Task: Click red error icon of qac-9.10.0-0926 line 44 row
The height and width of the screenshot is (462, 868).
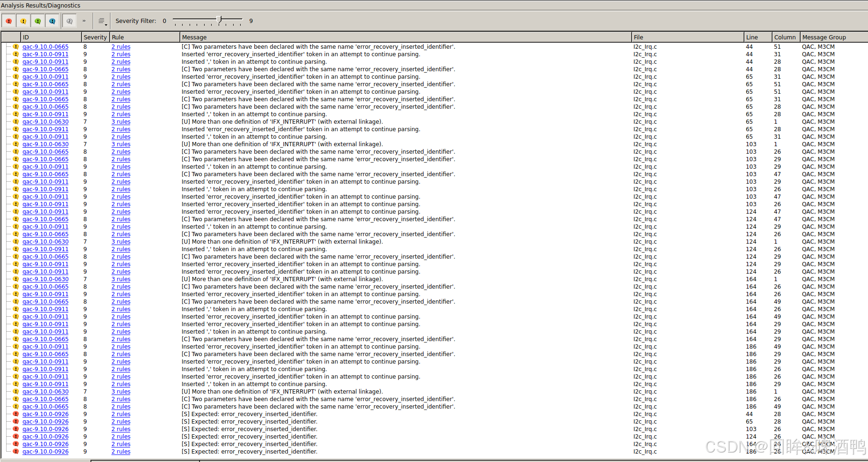Action: (16, 414)
